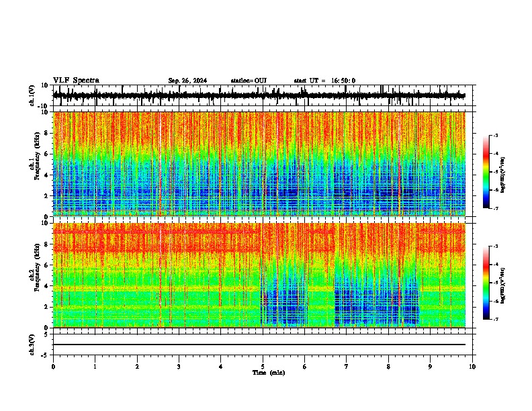Click time axis tick label "0"

pyautogui.click(x=53, y=367)
